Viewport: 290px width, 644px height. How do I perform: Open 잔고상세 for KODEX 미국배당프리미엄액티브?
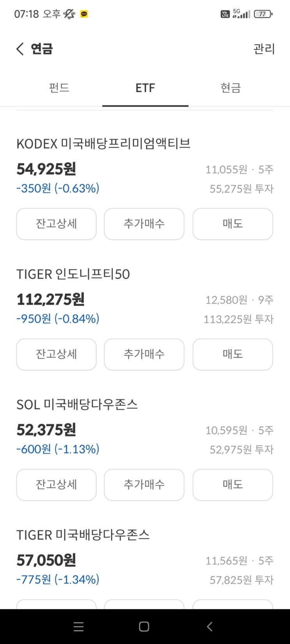tap(56, 224)
